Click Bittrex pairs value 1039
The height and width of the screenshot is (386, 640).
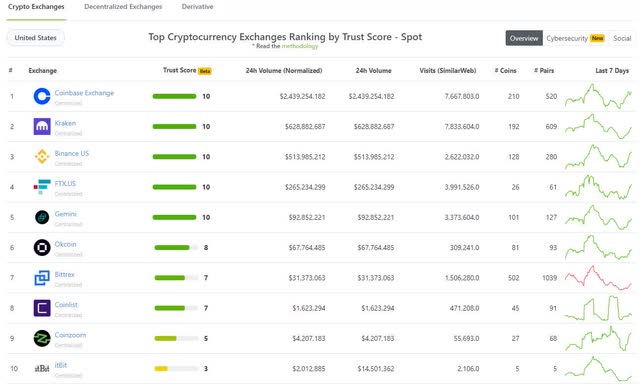(x=549, y=278)
